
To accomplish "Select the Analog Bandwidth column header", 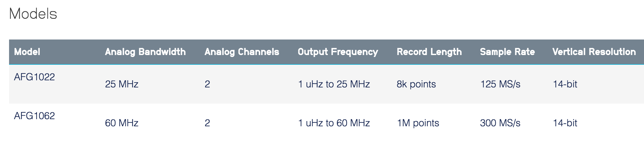I will 145,52.
